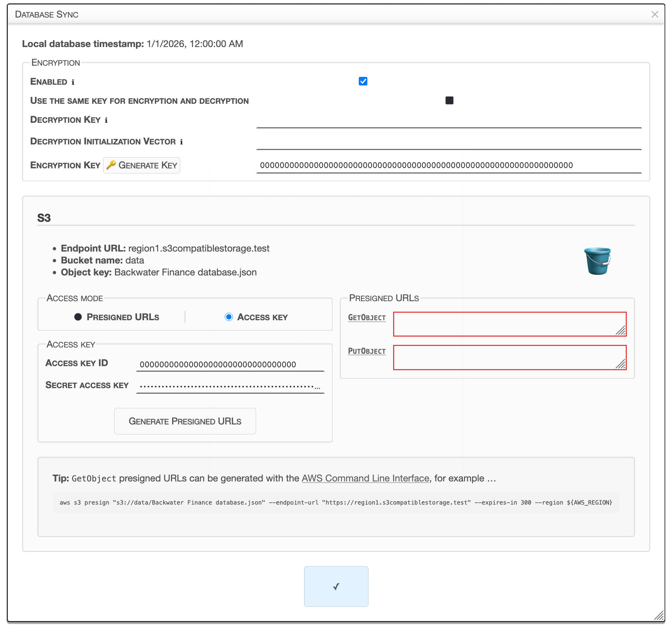Click Generate Presigned URLs button
This screenshot has width=672, height=627.
(185, 421)
